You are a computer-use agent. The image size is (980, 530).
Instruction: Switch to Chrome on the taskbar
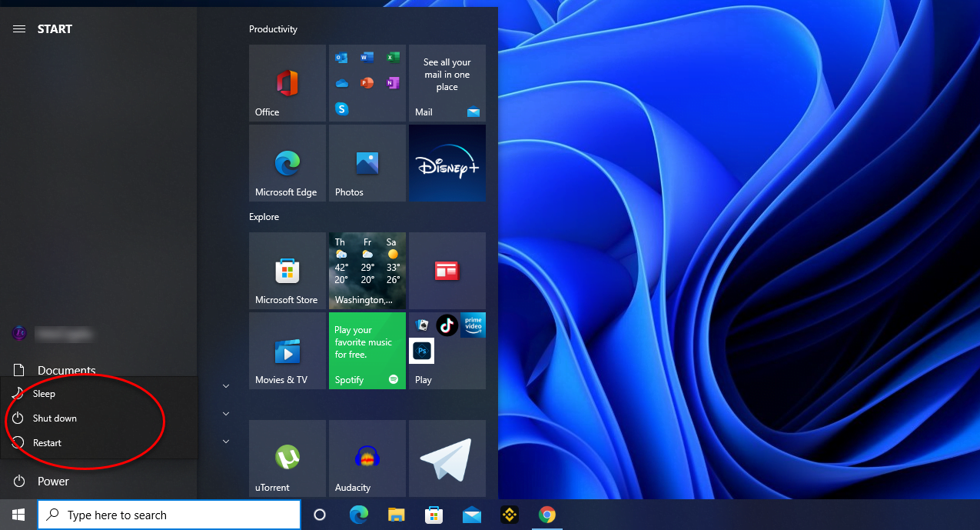pyautogui.click(x=547, y=515)
